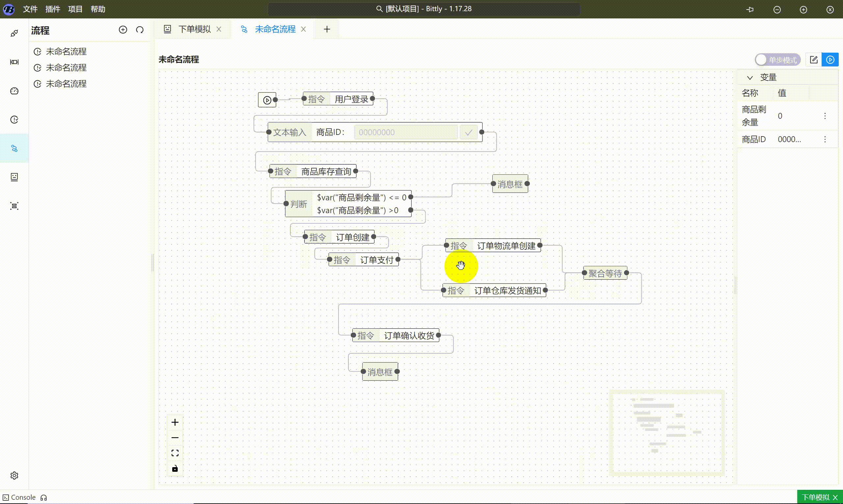Image resolution: width=843 pixels, height=504 pixels.
Task: Refresh the flow list
Action: [x=140, y=30]
